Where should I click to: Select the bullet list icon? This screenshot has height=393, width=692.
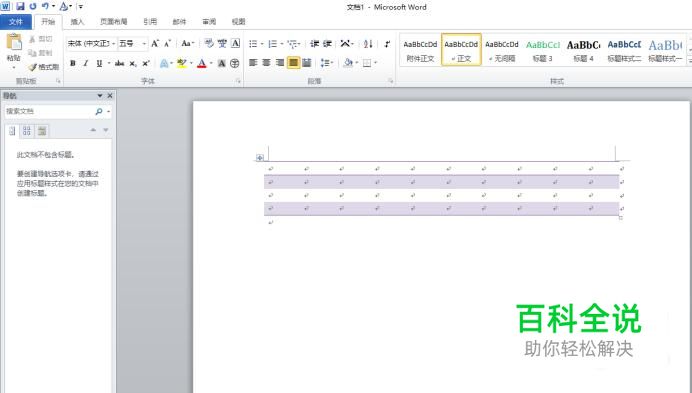253,44
